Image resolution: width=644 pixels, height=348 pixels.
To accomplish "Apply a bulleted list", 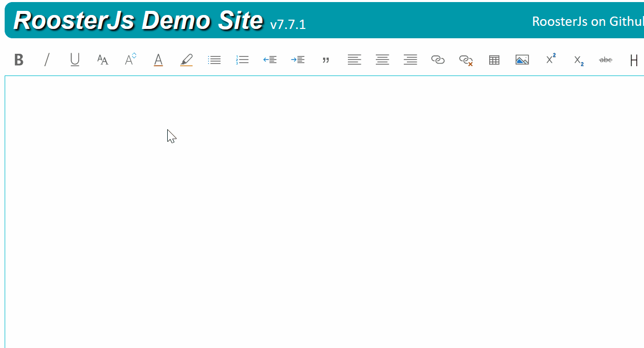I will (x=214, y=59).
